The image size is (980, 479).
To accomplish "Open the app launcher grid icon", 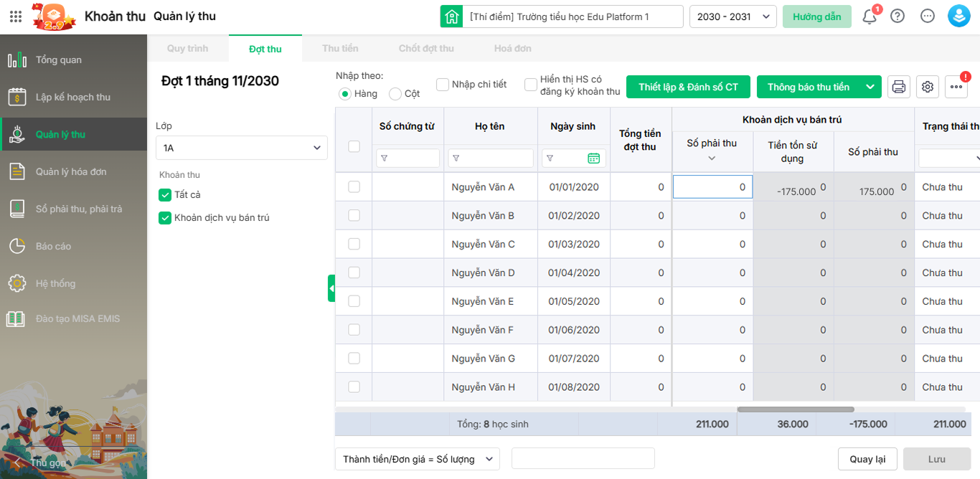I will [x=16, y=16].
